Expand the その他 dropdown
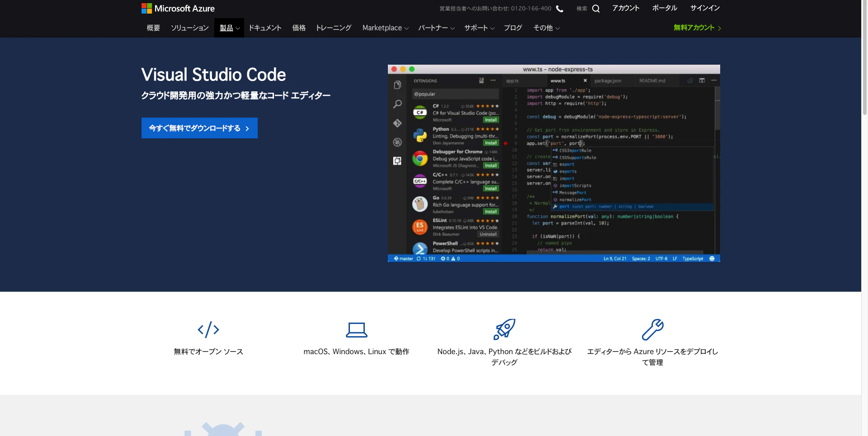Screen dimensions: 868x436 [546, 28]
